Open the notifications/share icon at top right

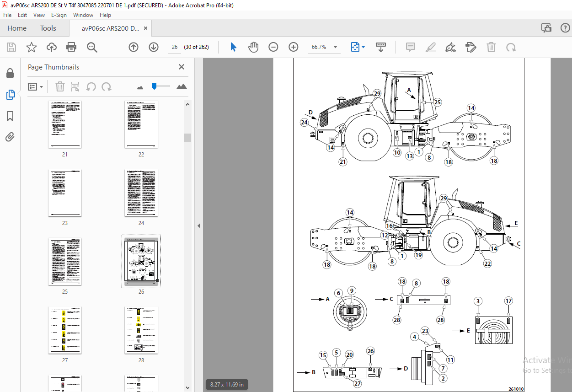coord(546,28)
